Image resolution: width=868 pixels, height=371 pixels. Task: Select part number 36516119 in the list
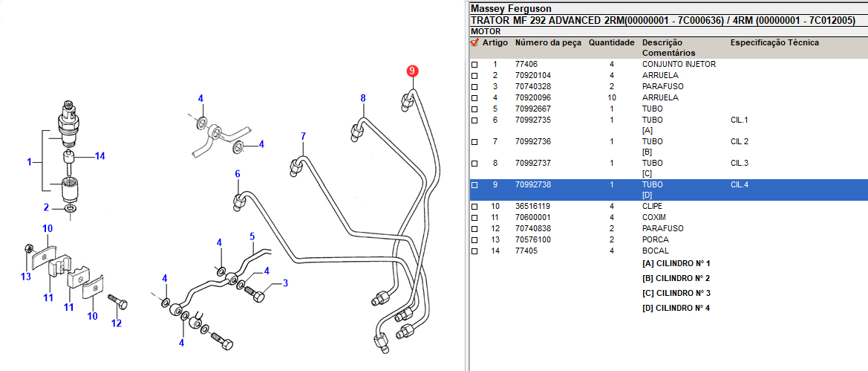(532, 206)
